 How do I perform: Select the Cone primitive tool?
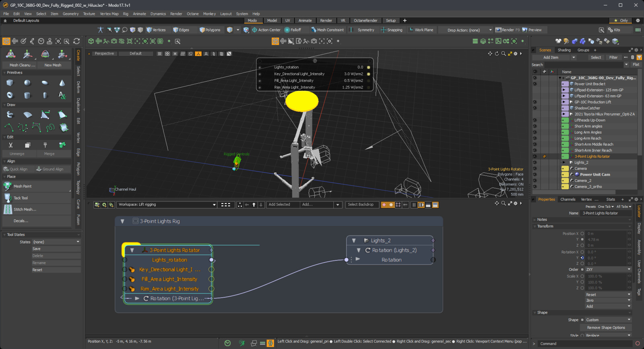click(62, 83)
